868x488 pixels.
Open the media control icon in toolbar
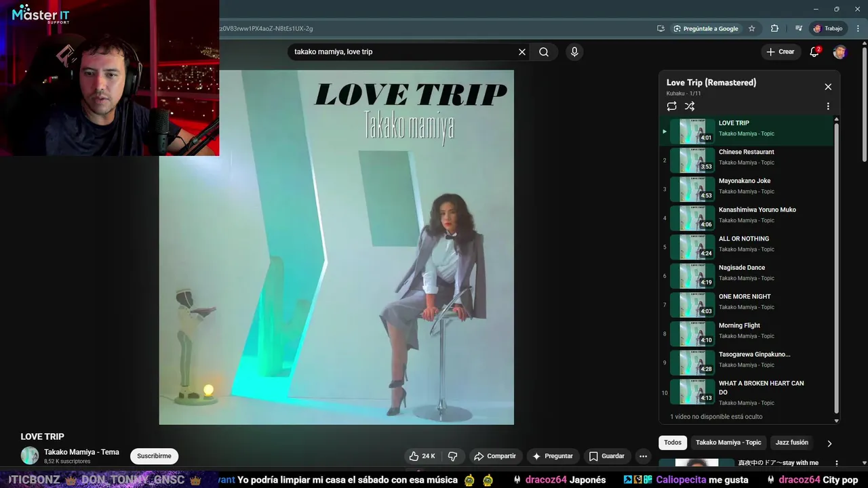[x=799, y=28]
